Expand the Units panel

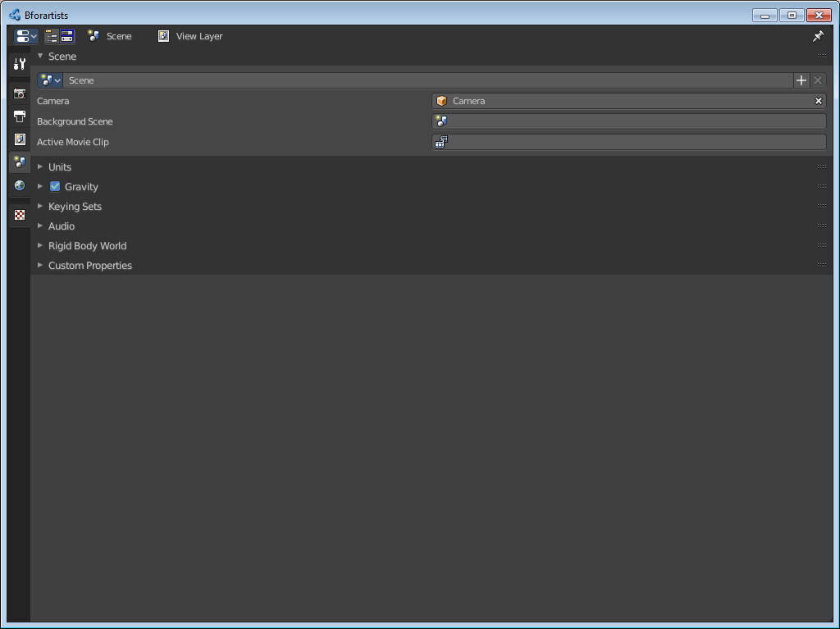40,166
